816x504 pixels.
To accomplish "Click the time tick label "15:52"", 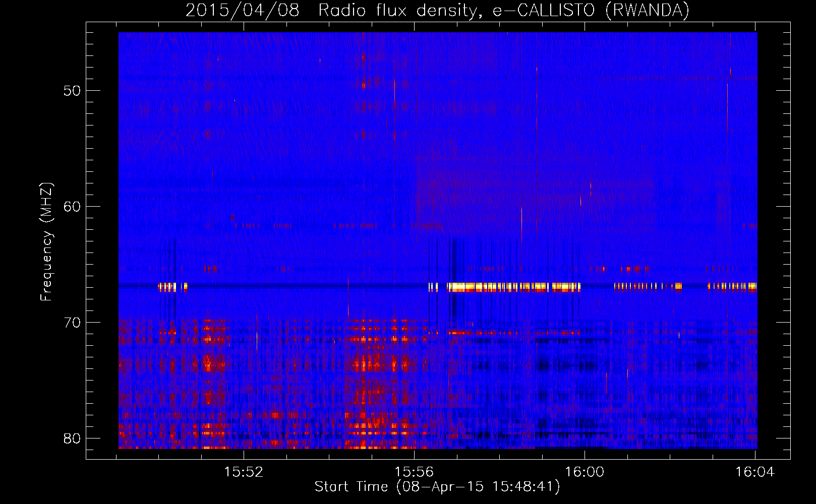I will (244, 472).
